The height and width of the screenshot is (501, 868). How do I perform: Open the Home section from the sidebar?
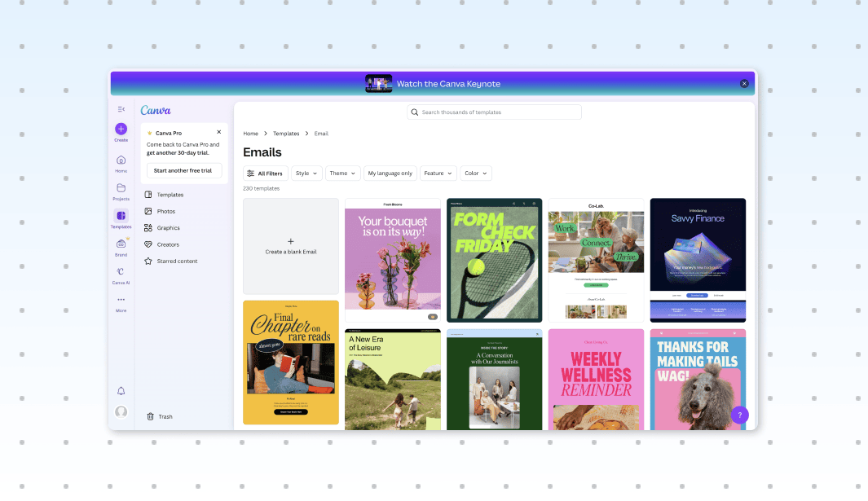tap(121, 160)
